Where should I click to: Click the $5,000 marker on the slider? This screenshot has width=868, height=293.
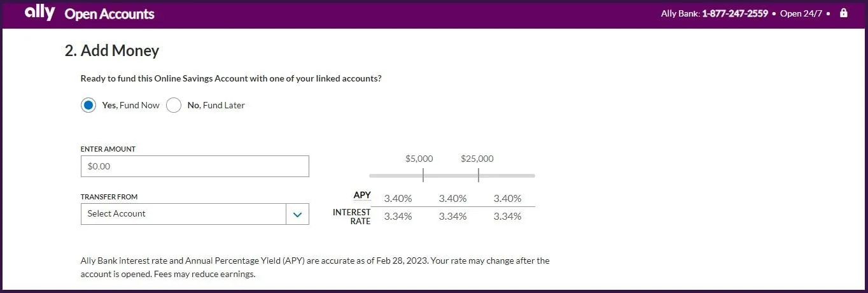coord(423,175)
